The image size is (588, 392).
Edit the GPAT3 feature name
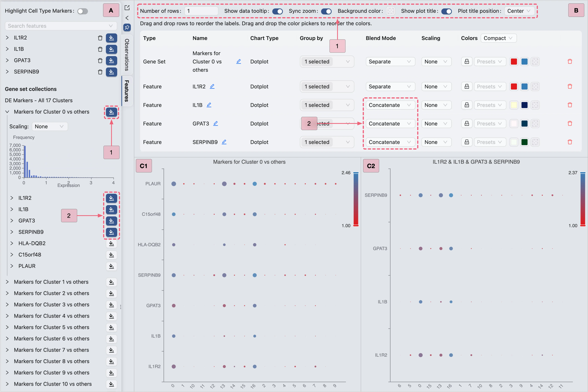pos(216,123)
